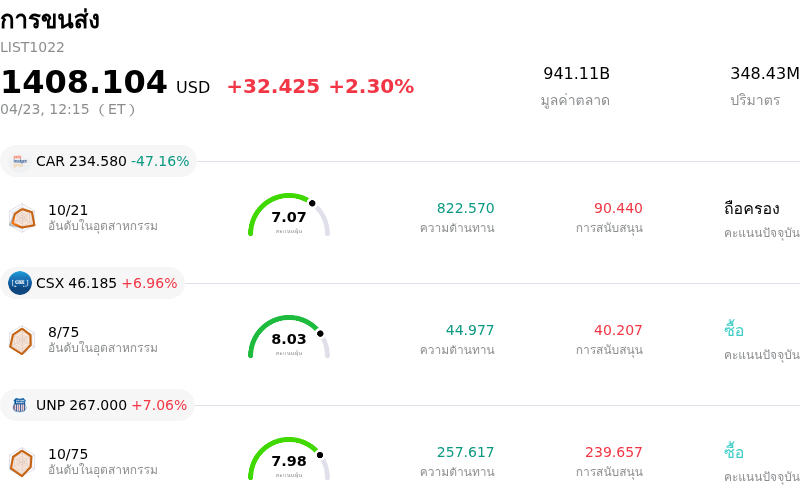Click the UNP company logo icon
800x499 pixels.
[20, 405]
